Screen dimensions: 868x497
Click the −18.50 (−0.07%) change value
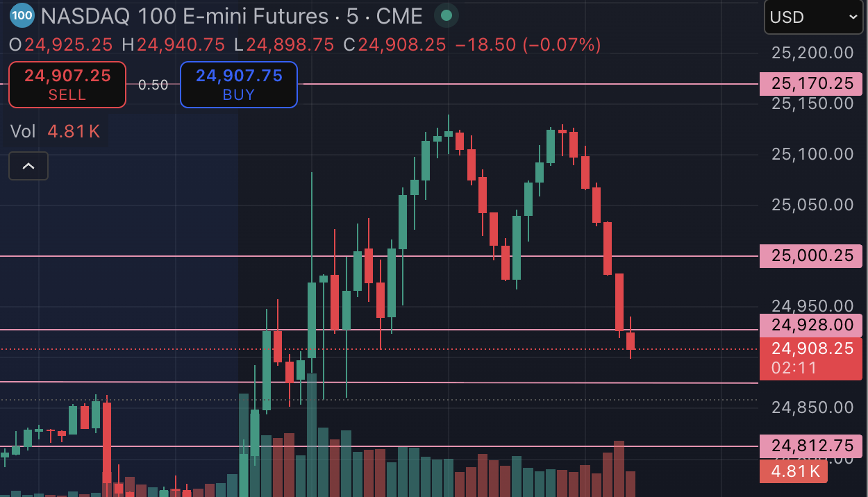click(x=528, y=45)
